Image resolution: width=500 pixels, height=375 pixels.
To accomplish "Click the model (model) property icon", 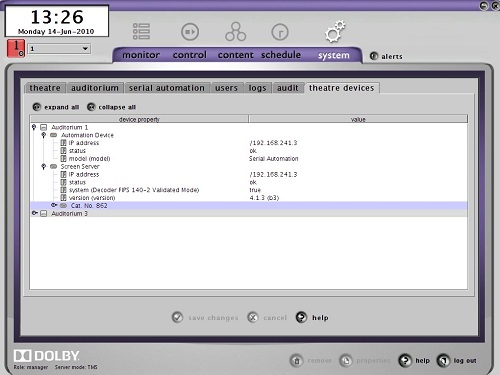I will 63,158.
